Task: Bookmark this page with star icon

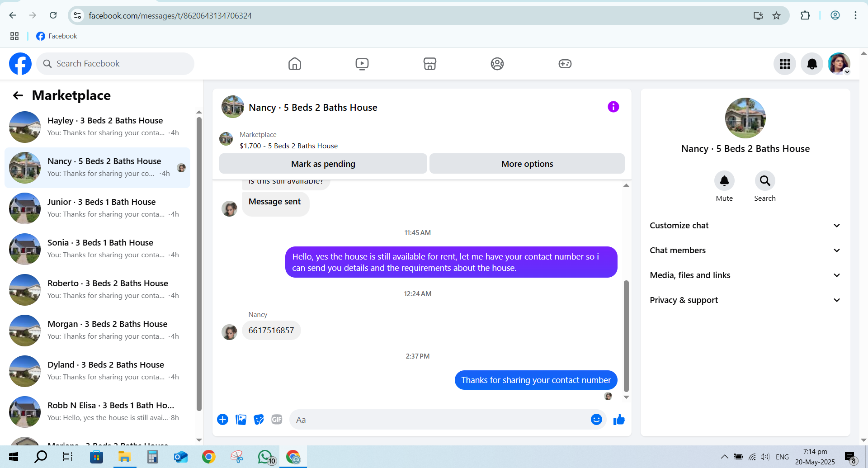Action: point(777,16)
